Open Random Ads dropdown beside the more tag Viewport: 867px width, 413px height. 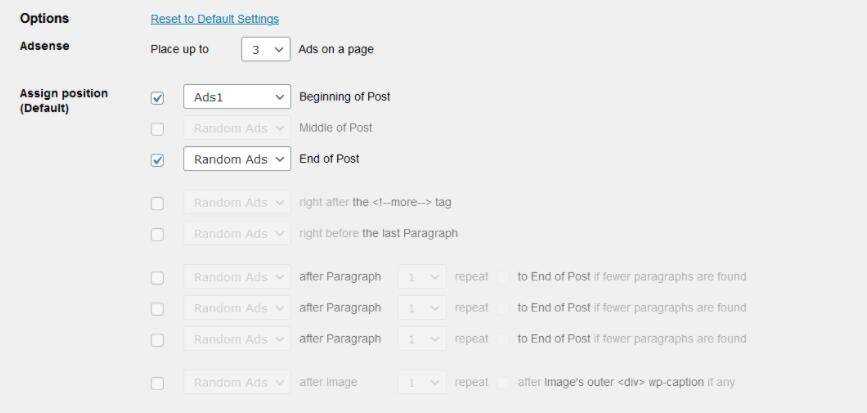237,203
